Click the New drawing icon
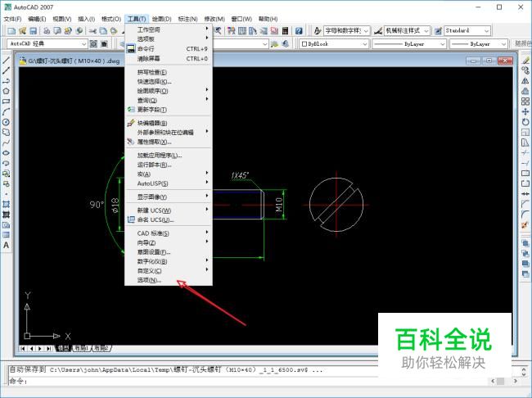Image resolution: width=532 pixels, height=398 pixels. (x=11, y=31)
